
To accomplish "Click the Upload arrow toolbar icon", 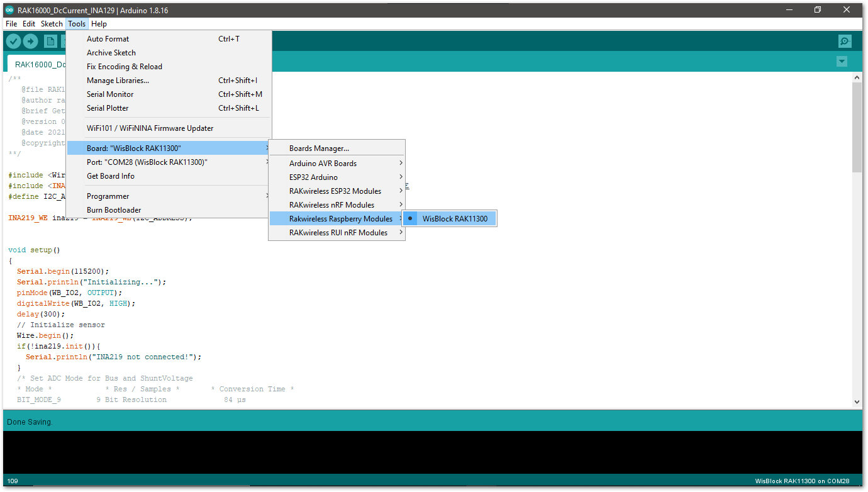I will click(x=30, y=42).
